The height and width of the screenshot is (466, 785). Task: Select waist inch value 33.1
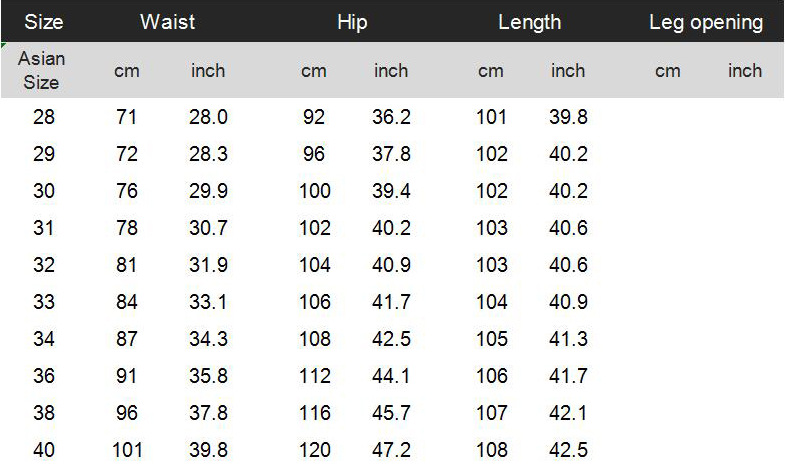point(208,302)
